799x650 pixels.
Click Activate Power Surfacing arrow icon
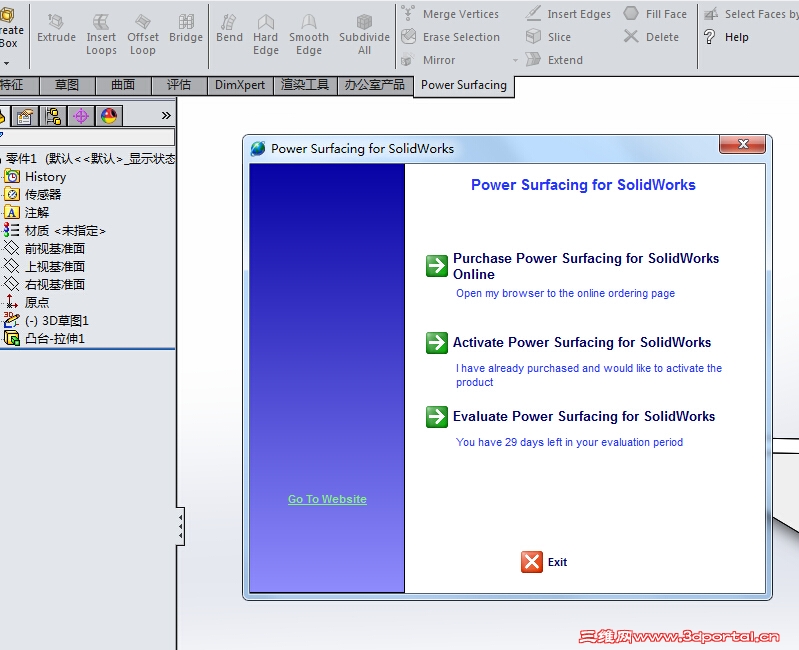[437, 343]
